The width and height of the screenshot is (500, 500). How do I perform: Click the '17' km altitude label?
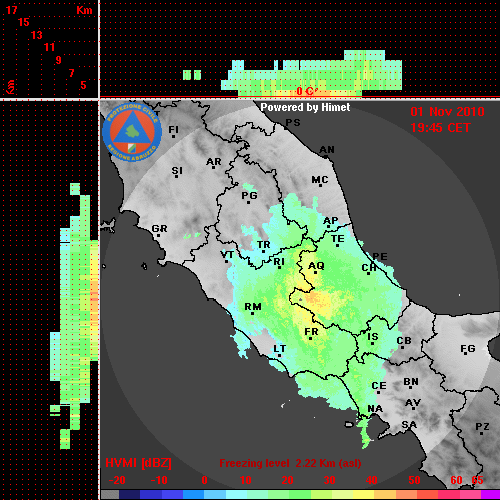tap(11, 10)
